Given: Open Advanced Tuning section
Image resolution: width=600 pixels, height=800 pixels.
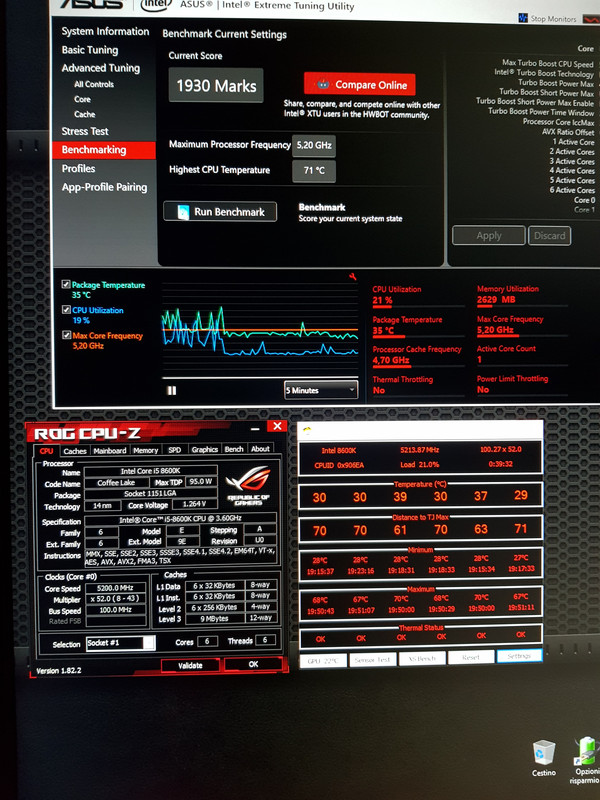Looking at the screenshot, I should (101, 68).
